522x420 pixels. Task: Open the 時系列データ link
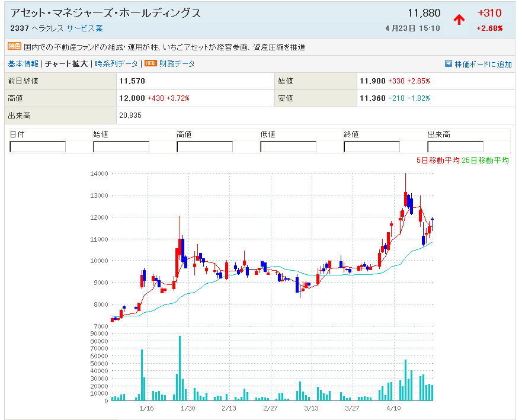click(116, 63)
